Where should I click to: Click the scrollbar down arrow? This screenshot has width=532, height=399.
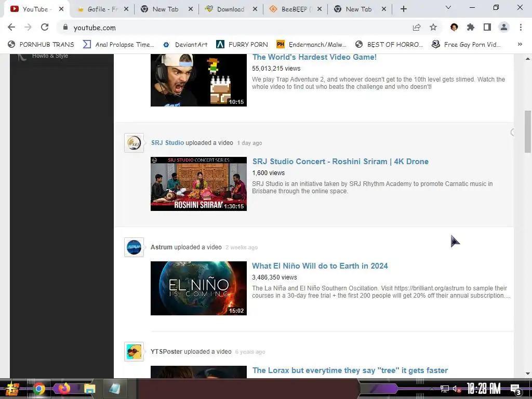pos(528,374)
